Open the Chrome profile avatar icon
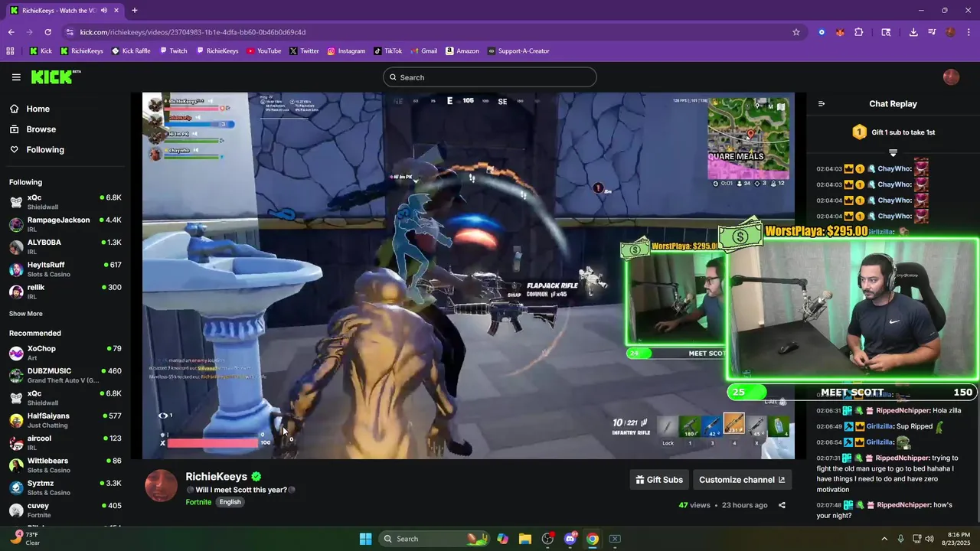The height and width of the screenshot is (551, 980). (x=950, y=32)
